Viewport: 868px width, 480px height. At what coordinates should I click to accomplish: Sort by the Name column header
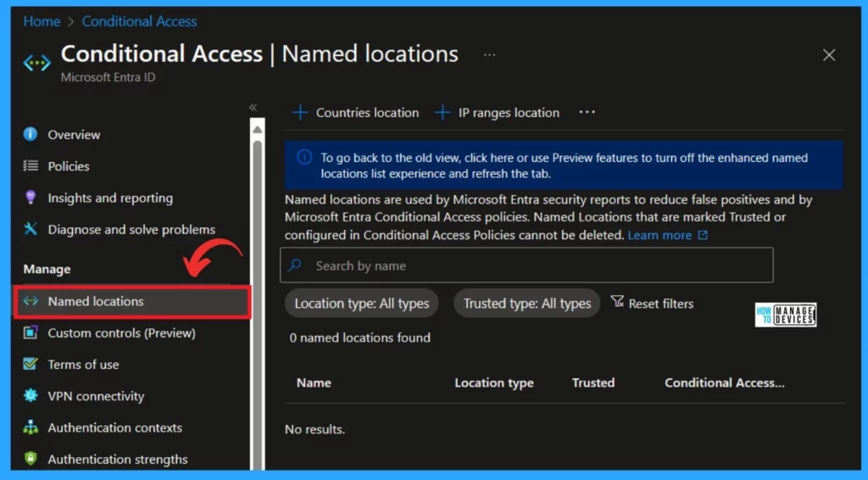(x=314, y=382)
